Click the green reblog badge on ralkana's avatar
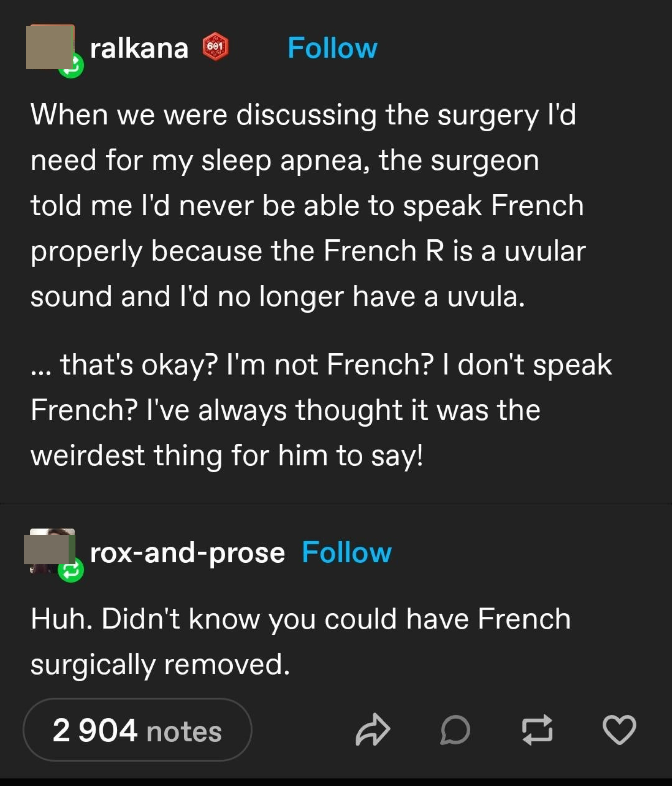This screenshot has height=786, width=672. click(71, 65)
